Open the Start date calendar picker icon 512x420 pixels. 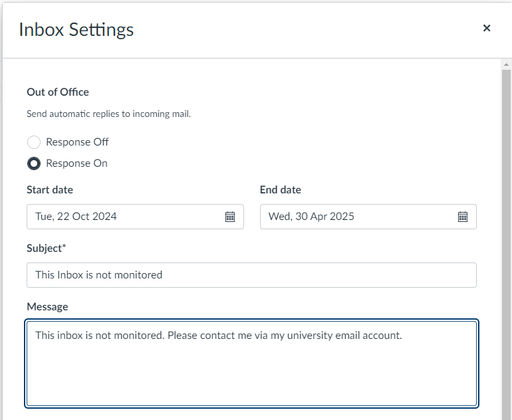[230, 217]
